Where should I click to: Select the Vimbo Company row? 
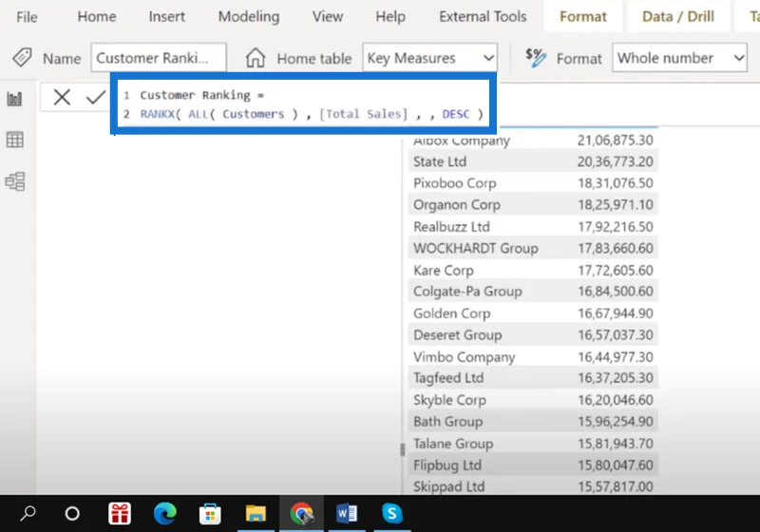(x=533, y=357)
